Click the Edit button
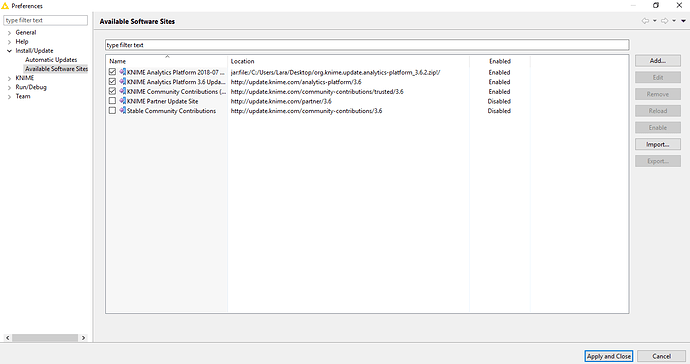The height and width of the screenshot is (364, 690). pyautogui.click(x=658, y=77)
